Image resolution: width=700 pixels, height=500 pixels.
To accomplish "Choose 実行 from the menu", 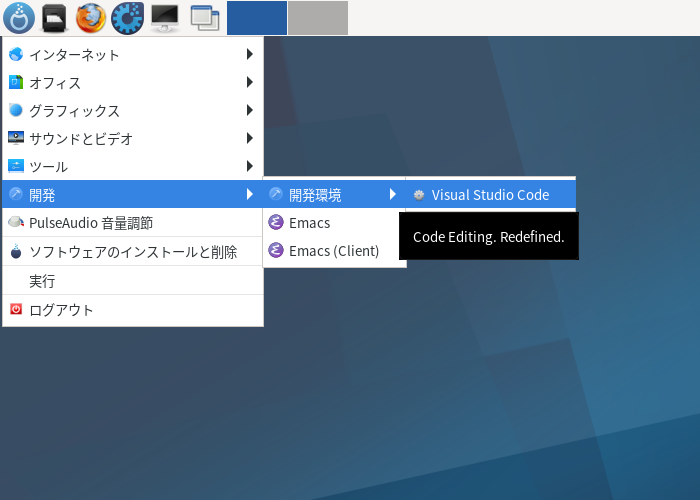I will point(133,281).
